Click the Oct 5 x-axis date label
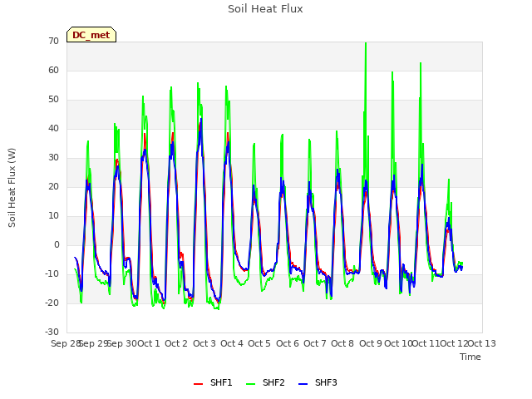Screen dimensions: 532x399 259,343
